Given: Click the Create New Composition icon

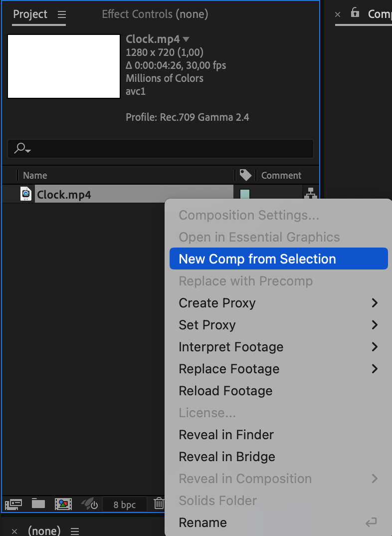Looking at the screenshot, I should point(63,504).
